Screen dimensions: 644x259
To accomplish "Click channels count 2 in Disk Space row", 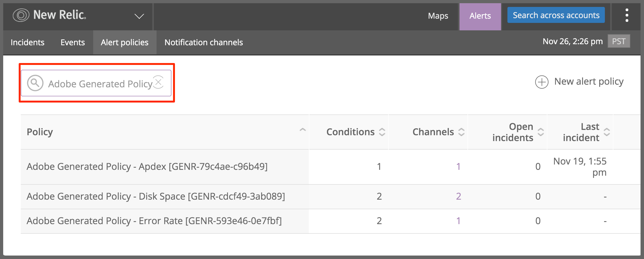I will (458, 196).
